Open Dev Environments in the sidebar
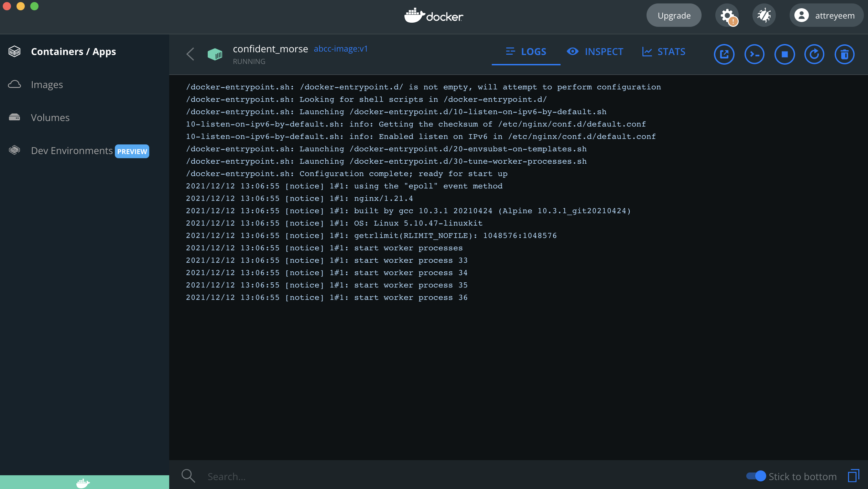The image size is (868, 489). click(72, 151)
